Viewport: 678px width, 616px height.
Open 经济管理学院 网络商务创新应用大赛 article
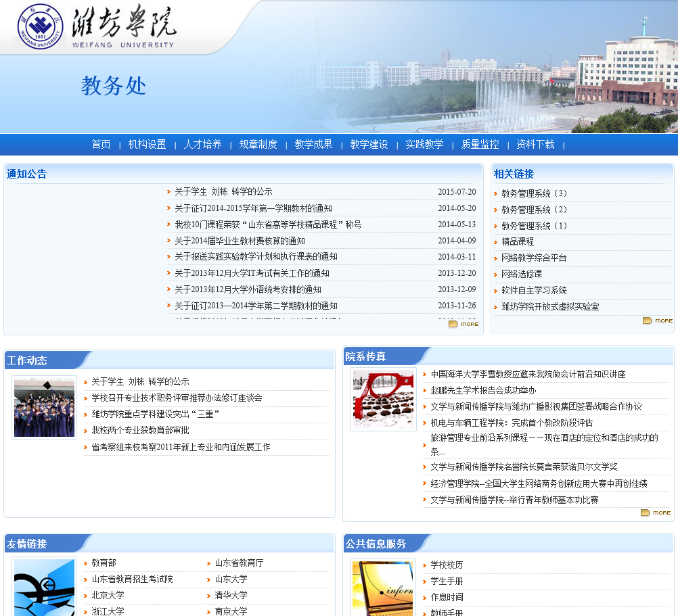(539, 484)
